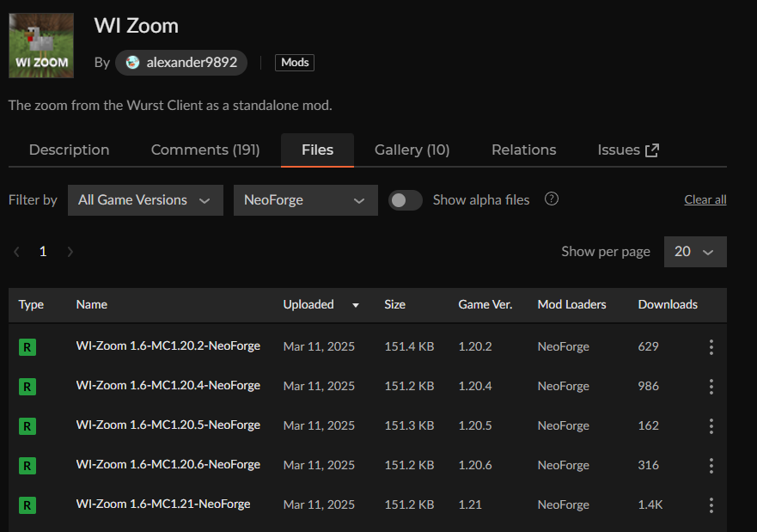Screen dimensions: 757x532
Task: Open the external Issues link
Action: [x=628, y=150]
